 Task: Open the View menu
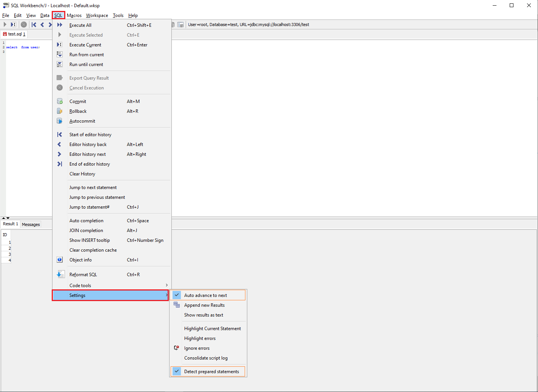pyautogui.click(x=31, y=15)
